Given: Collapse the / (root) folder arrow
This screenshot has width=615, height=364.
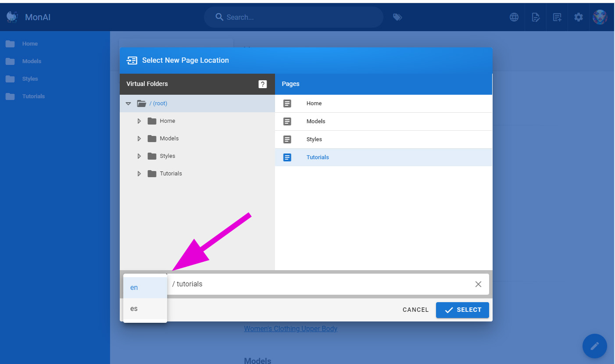Looking at the screenshot, I should click(x=129, y=103).
